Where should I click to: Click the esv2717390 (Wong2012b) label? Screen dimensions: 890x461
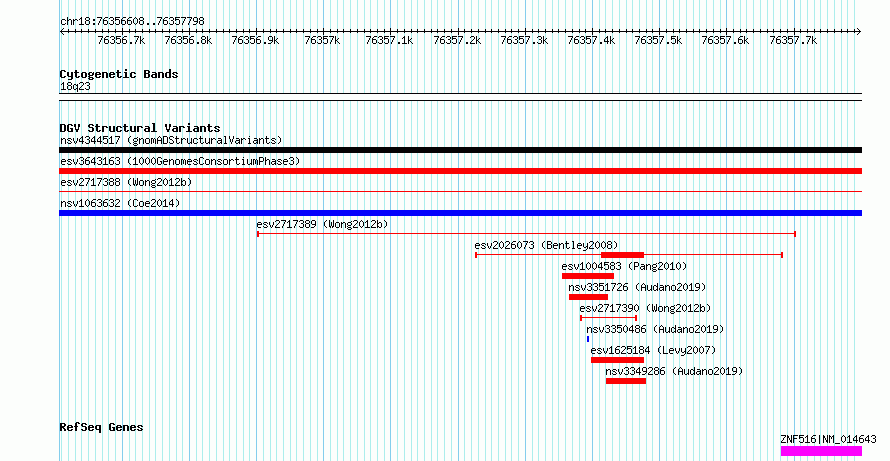pos(645,308)
